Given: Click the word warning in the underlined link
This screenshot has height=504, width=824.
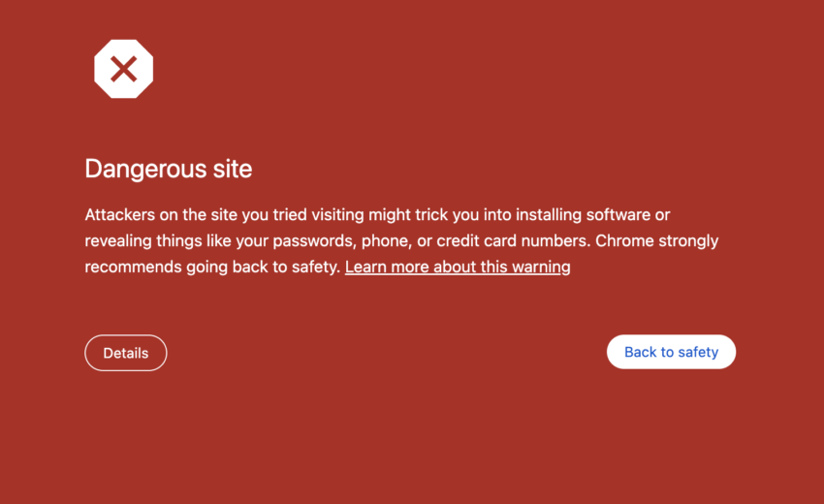Looking at the screenshot, I should 541,267.
